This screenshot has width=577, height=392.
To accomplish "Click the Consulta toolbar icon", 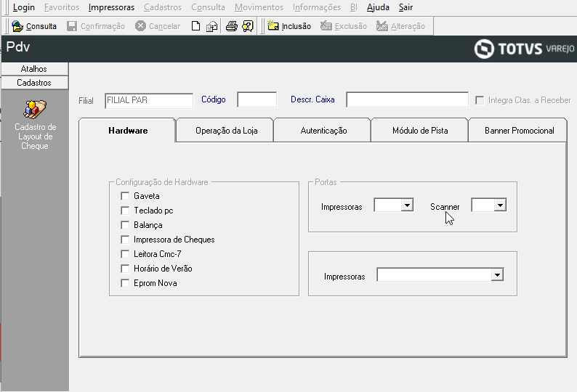I will [x=17, y=26].
